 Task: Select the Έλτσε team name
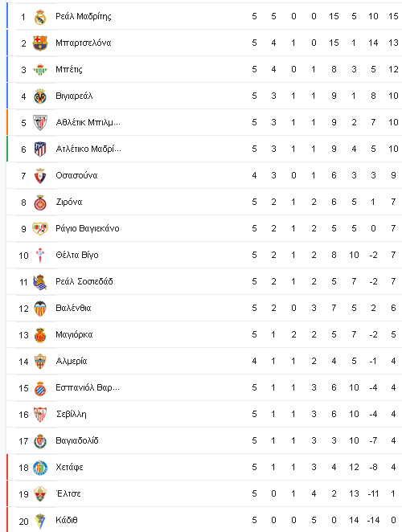click(x=68, y=493)
